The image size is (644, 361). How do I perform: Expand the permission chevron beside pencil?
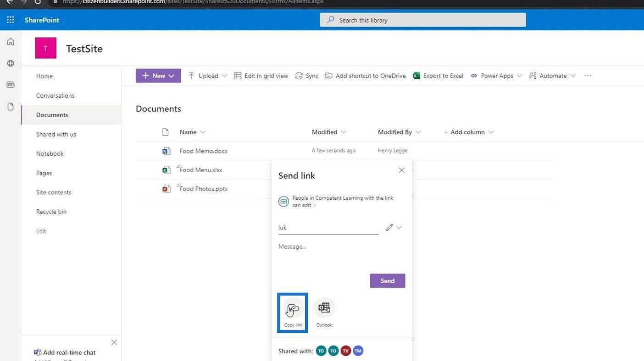pyautogui.click(x=399, y=227)
